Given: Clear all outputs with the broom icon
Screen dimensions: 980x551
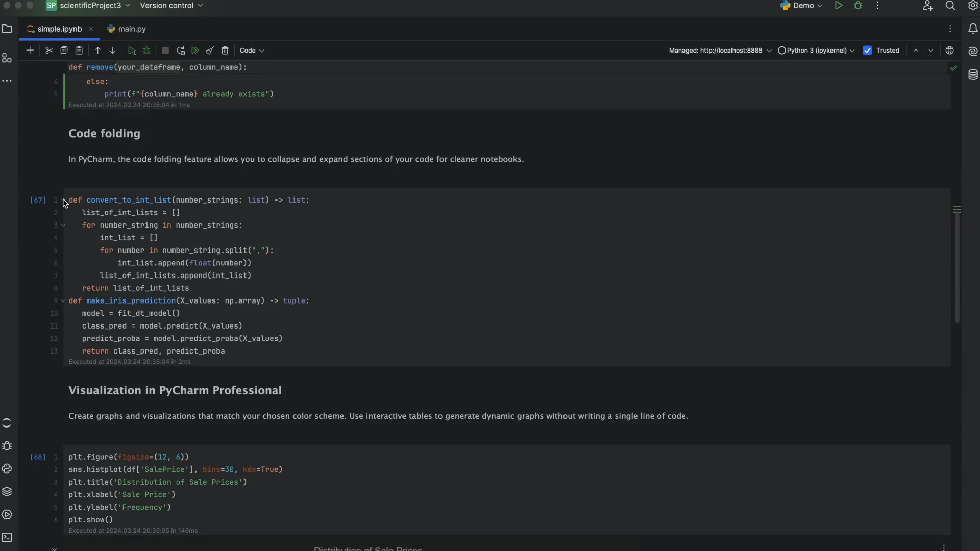Looking at the screenshot, I should [x=210, y=51].
